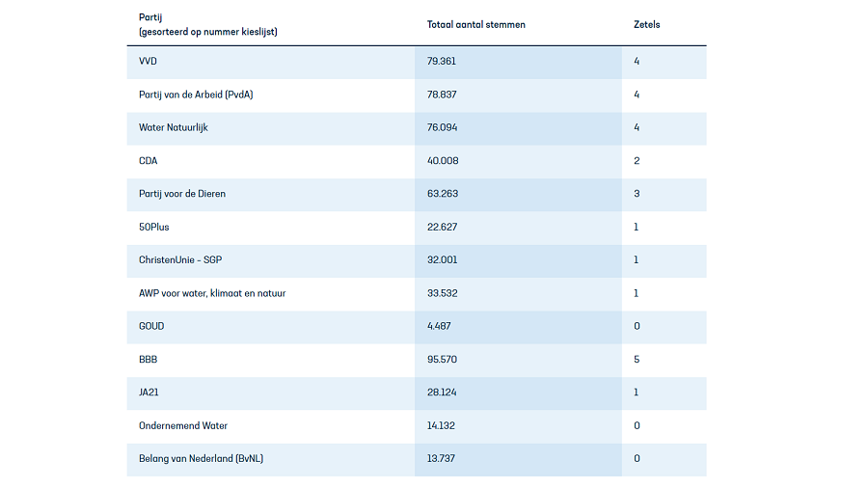
Task: Click the vote count '13.737'
Action: point(441,459)
